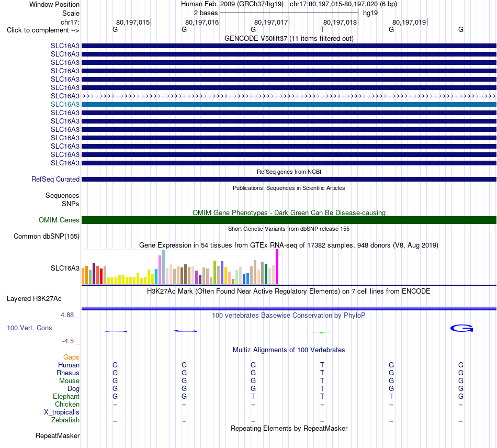
Task: Open 'GENCODE V50lift37 (11 items filtered out)' track title
Action: point(289,38)
